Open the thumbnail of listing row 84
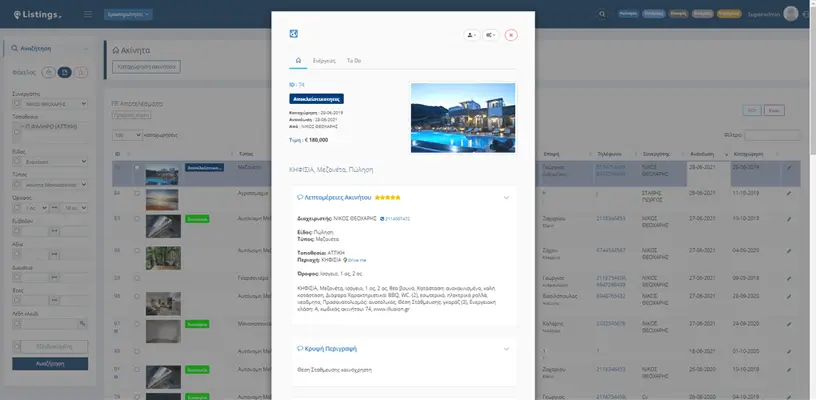 coord(162,200)
